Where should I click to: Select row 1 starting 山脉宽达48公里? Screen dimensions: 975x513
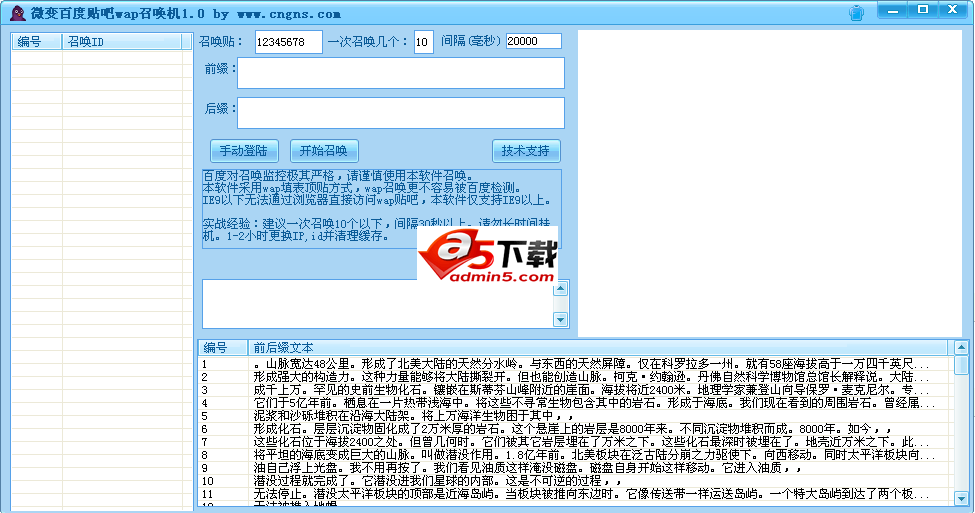coord(575,364)
